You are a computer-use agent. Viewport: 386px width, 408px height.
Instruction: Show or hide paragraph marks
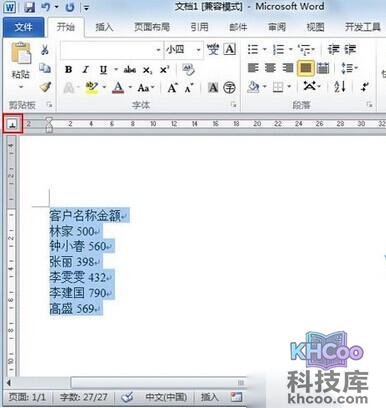[x=365, y=87]
